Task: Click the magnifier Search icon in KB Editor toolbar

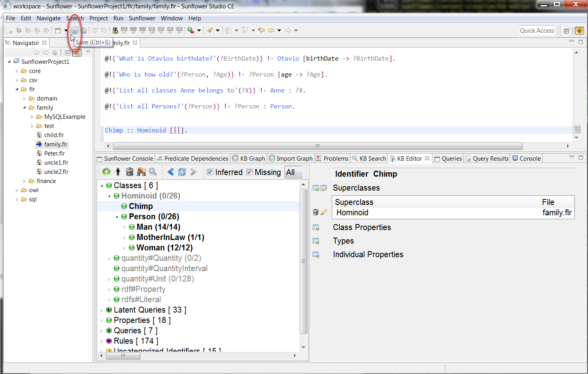Action: coord(153,172)
